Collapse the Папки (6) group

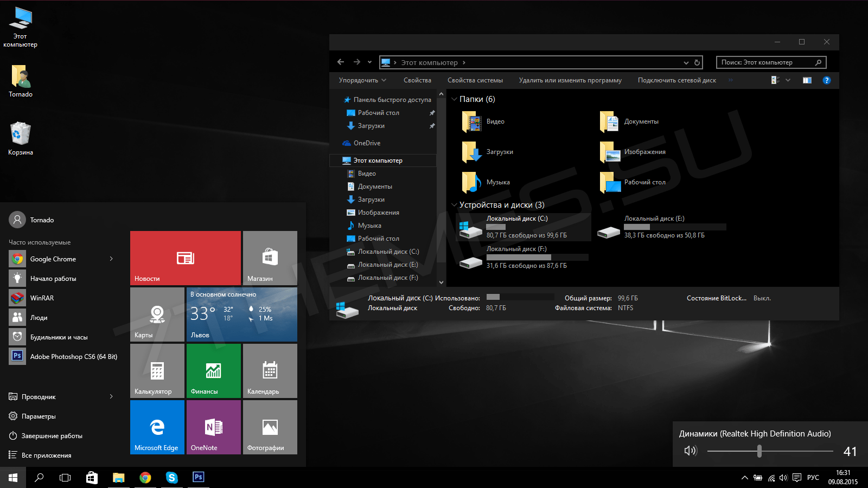coord(454,99)
